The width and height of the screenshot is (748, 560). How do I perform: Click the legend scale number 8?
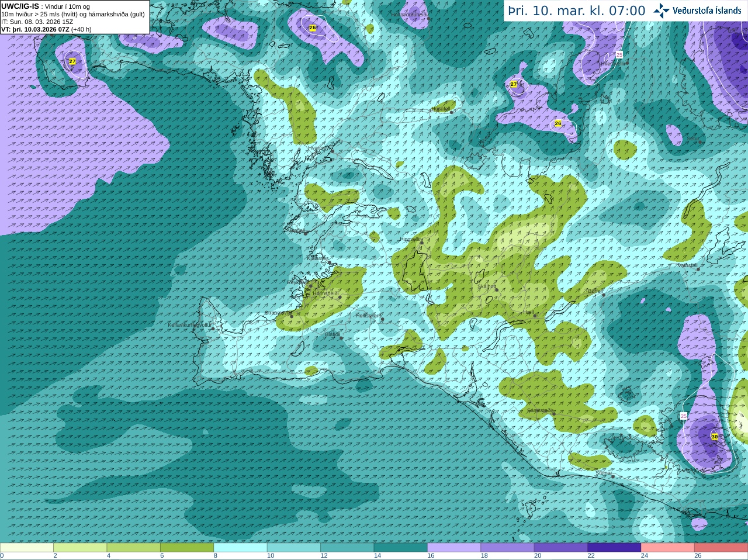[x=216, y=556]
